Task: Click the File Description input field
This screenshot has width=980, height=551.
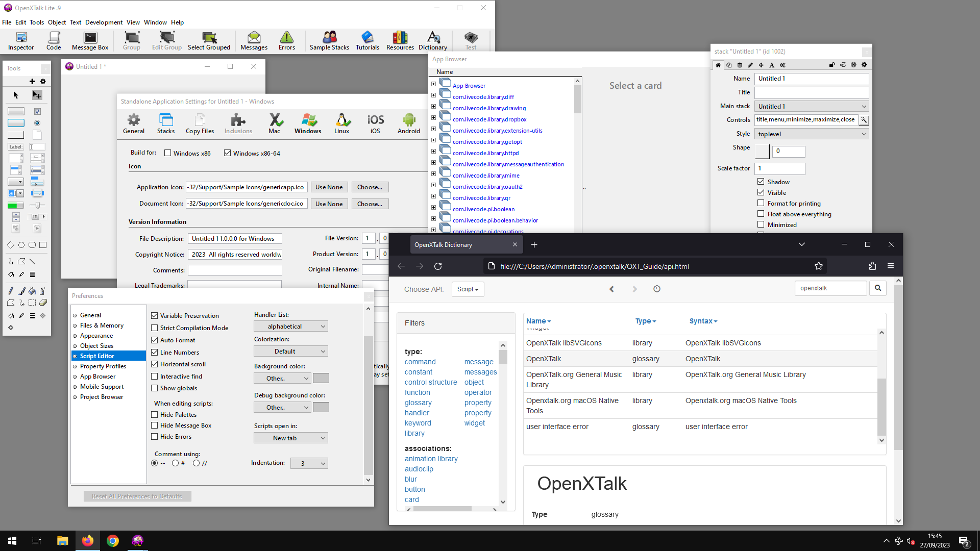Action: 235,239
